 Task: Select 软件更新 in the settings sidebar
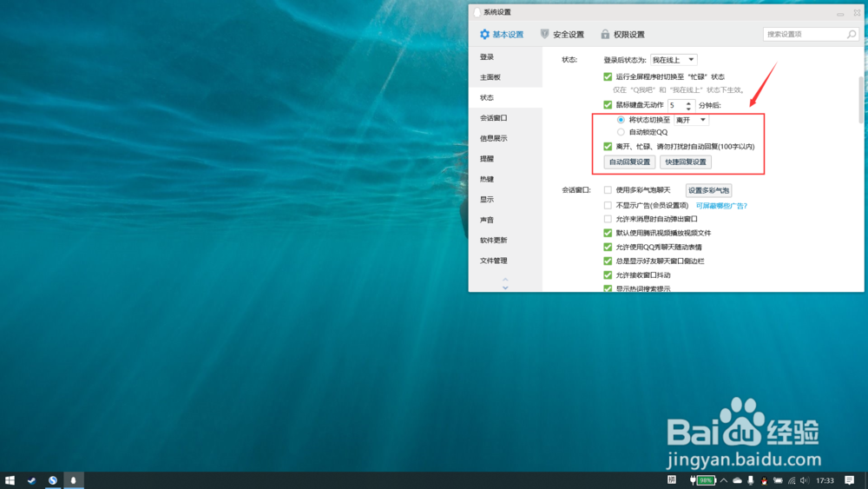pos(505,241)
